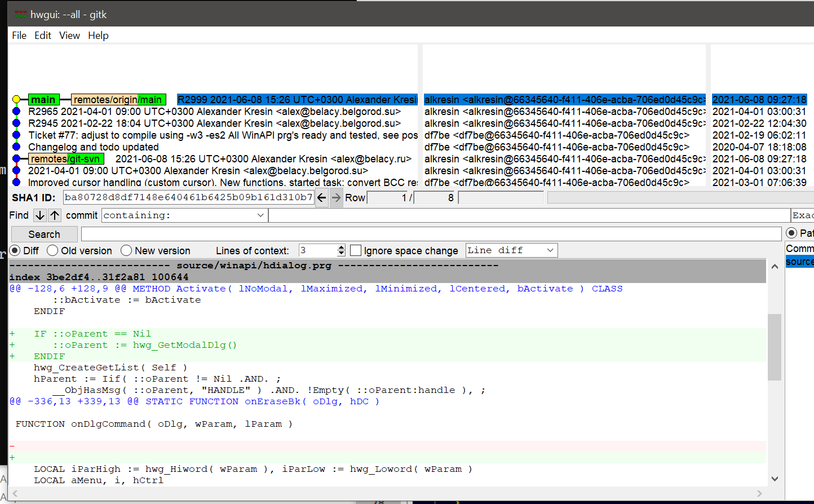The image size is (814, 504).
Task: Click the forward arrow next to SHA1 field
Action: (336, 198)
